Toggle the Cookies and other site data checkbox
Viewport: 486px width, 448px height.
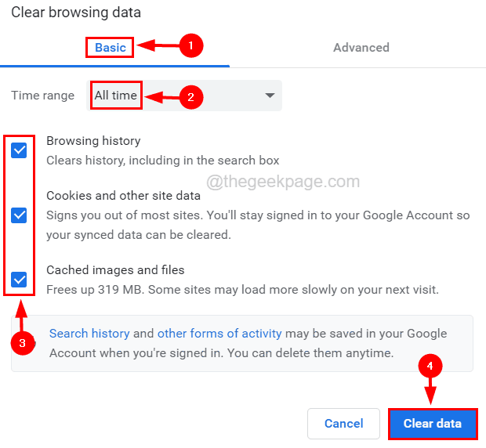20,215
